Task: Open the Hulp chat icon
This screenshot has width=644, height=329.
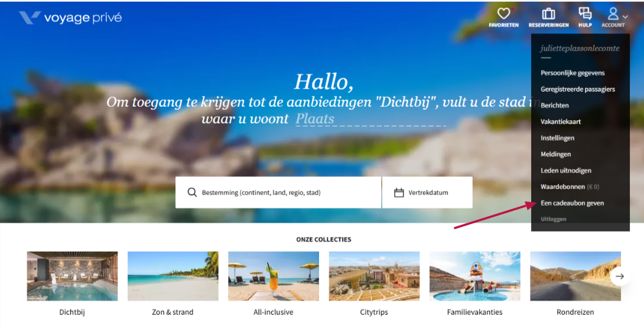Action: click(585, 14)
